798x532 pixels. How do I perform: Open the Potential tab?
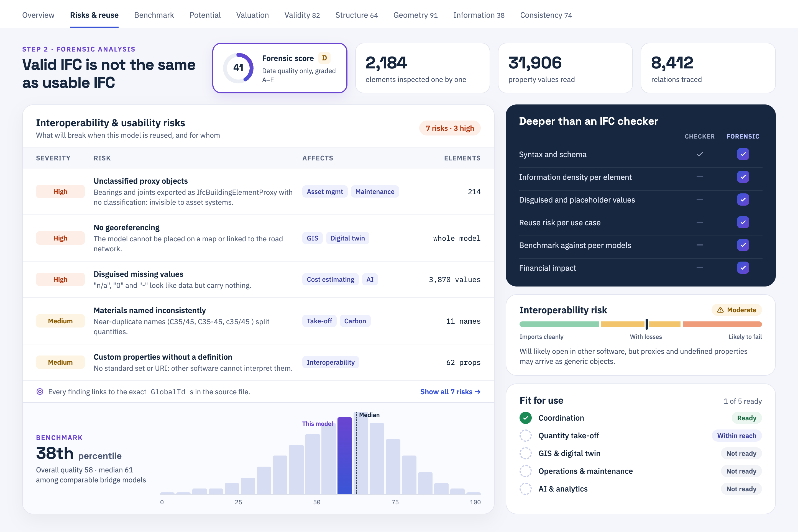[205, 15]
